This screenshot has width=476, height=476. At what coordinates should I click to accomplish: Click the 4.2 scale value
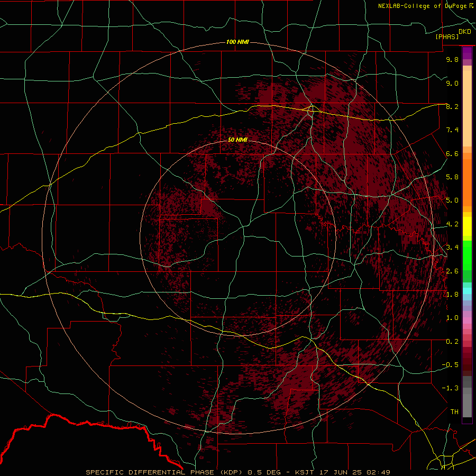coord(452,224)
